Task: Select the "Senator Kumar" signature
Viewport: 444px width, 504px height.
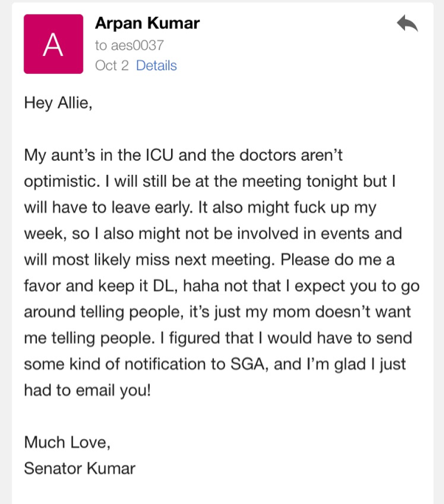Action: click(80, 469)
